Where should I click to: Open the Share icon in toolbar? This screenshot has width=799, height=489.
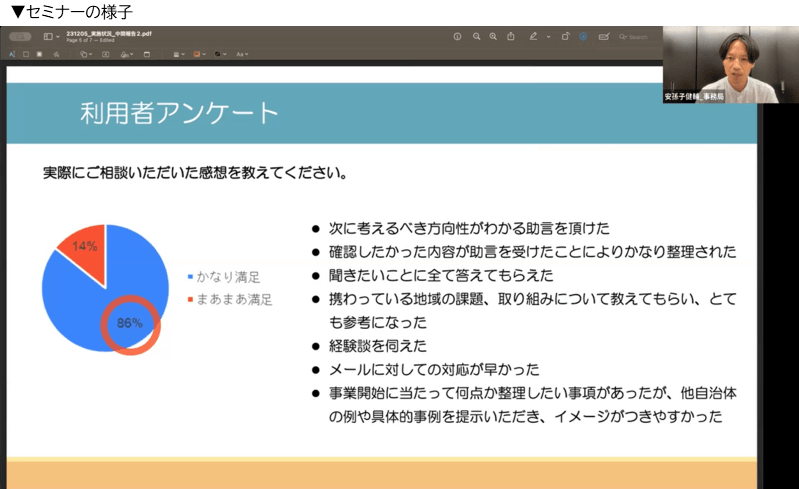point(511,36)
